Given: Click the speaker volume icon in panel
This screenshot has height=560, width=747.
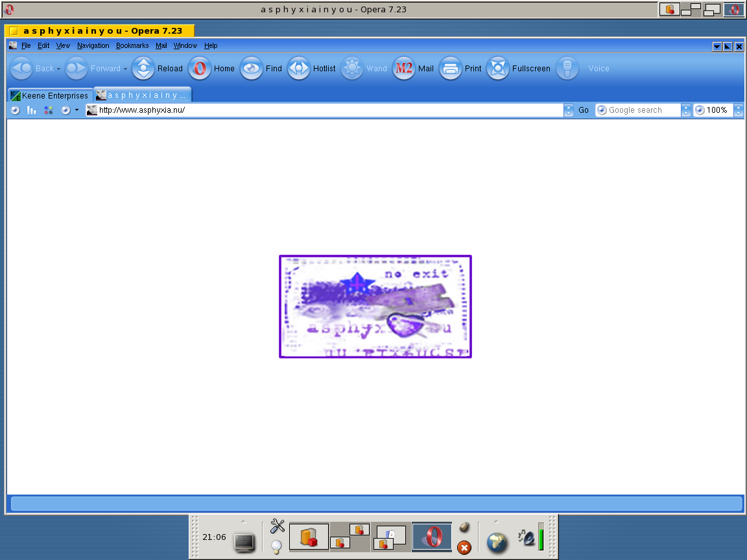Looking at the screenshot, I should click(x=527, y=538).
